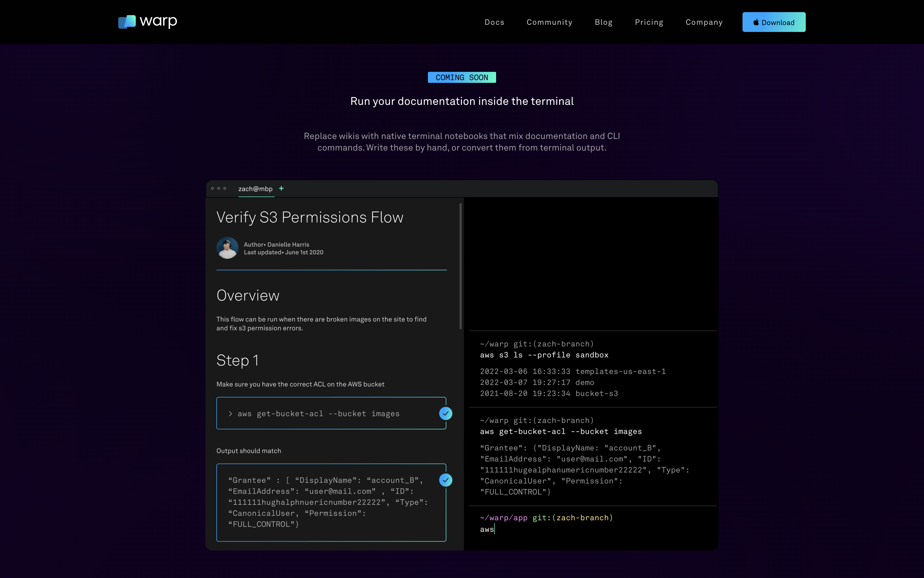The width and height of the screenshot is (924, 578).
Task: Click the terminal's 'aws get-bucket-acl --bucket images' command
Action: pos(561,431)
